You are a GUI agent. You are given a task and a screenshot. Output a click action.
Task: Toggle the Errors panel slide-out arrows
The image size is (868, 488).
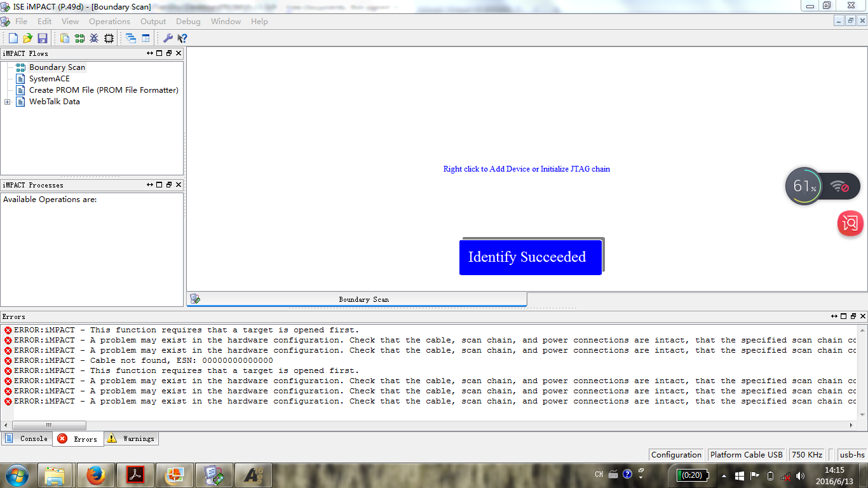point(834,316)
